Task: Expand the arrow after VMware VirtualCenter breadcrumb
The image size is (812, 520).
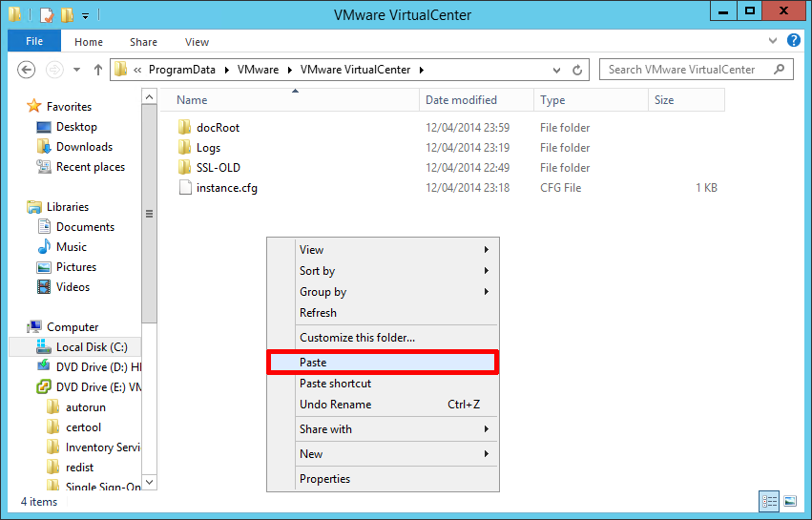Action: [422, 70]
